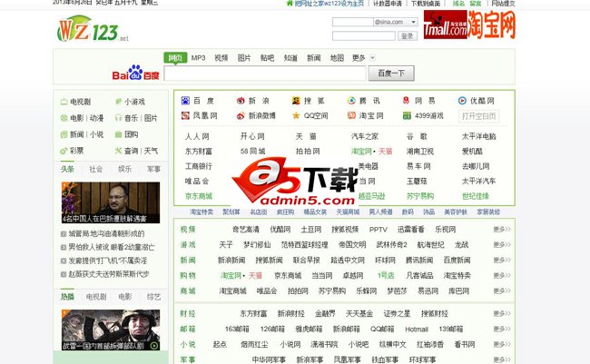Click the 打开空白页 field
This screenshot has height=364, width=590.
pyautogui.click(x=479, y=116)
